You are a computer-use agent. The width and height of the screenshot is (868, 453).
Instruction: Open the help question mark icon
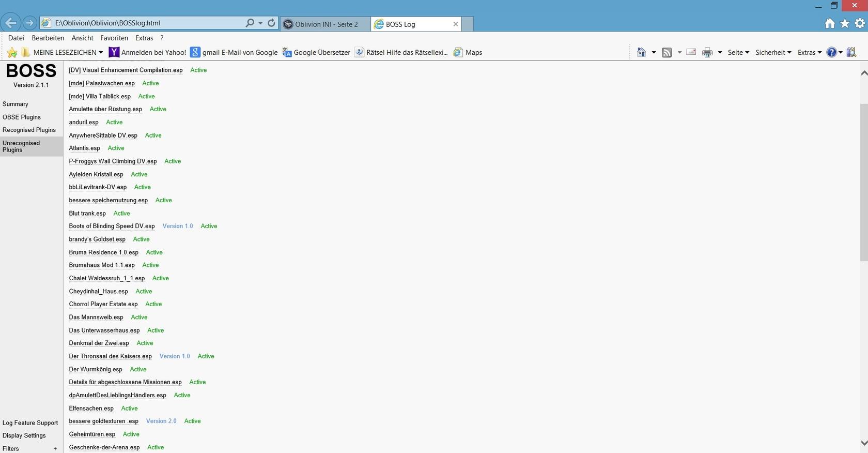[831, 52]
